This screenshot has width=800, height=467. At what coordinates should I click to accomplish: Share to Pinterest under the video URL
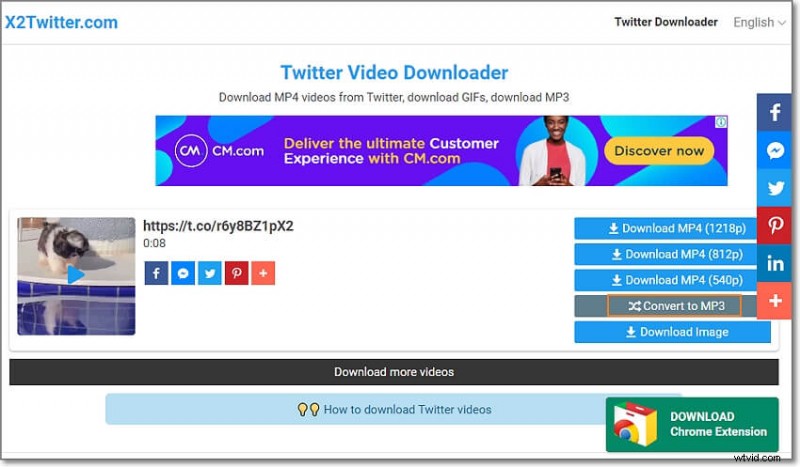[x=236, y=273]
